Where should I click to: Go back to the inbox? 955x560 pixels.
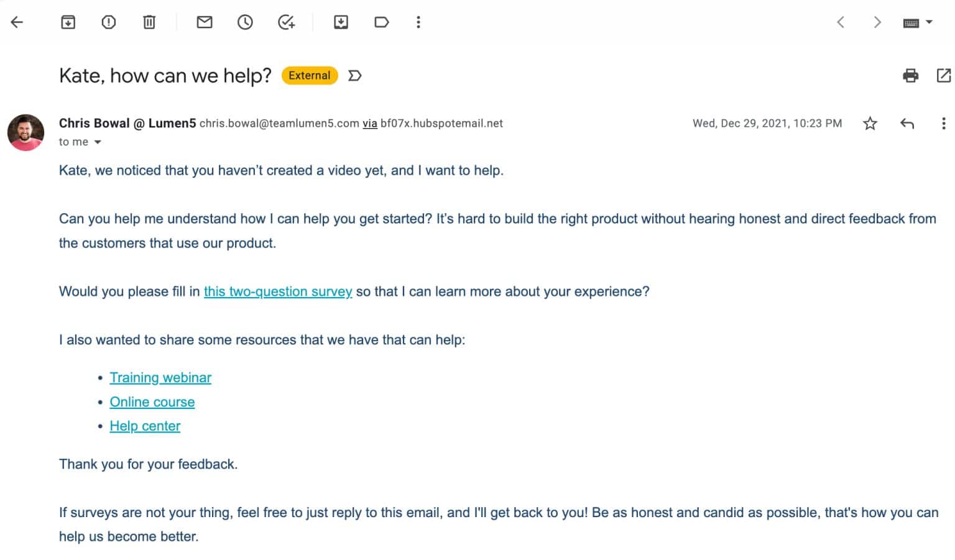pyautogui.click(x=17, y=22)
